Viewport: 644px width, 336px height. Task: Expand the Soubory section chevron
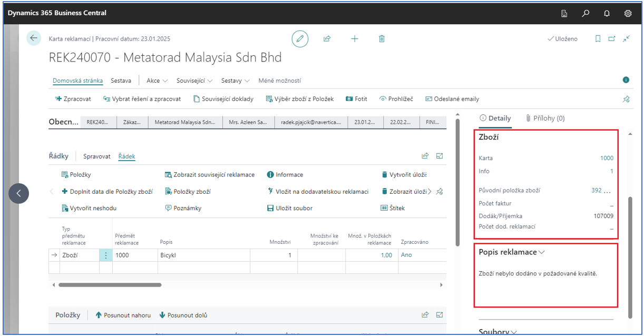513,332
